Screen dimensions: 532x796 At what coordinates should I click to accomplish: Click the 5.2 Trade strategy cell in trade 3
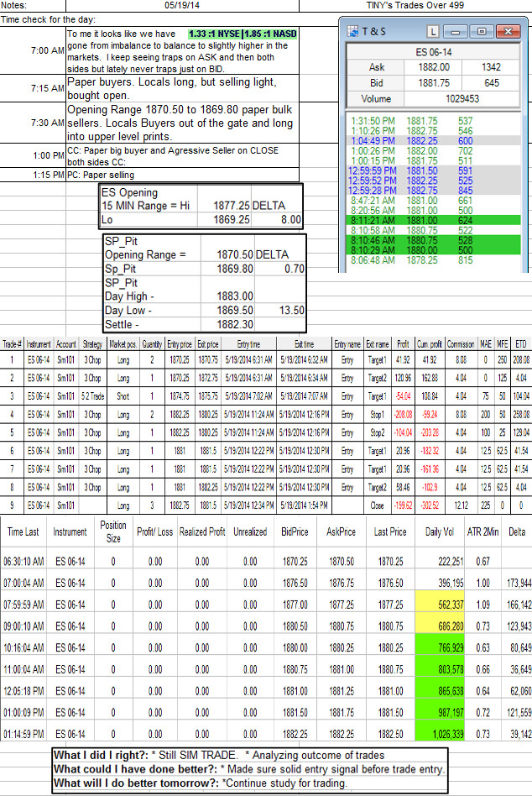pos(92,396)
